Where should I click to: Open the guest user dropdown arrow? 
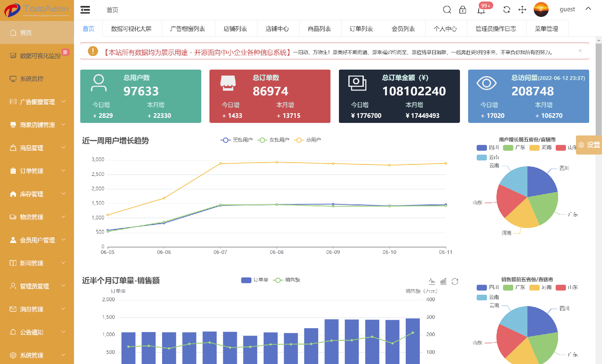[x=588, y=9]
